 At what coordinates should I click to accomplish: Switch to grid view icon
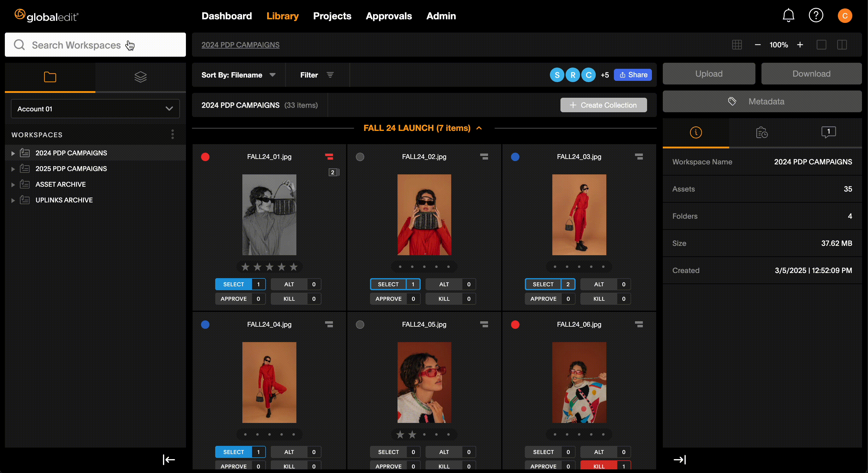tap(737, 45)
